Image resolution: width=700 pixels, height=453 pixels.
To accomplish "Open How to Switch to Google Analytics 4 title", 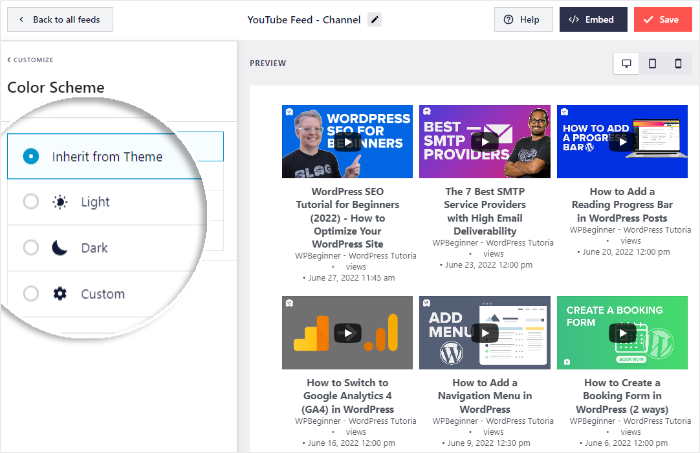I will [x=347, y=396].
